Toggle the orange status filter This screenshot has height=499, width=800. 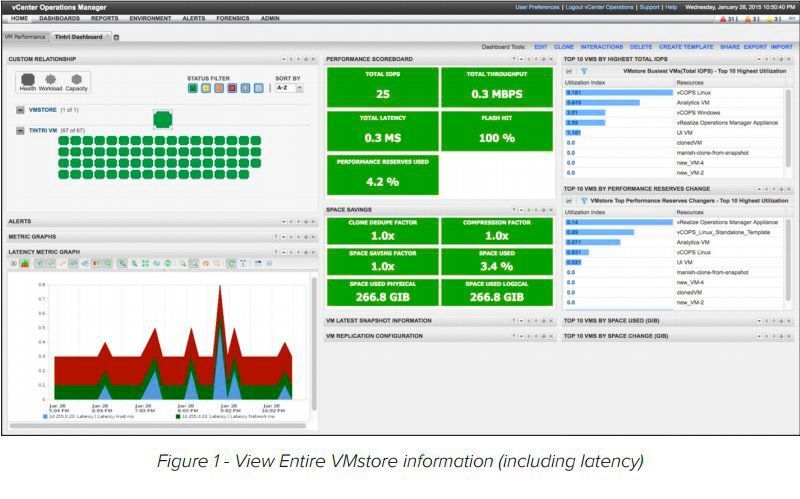tap(219, 88)
